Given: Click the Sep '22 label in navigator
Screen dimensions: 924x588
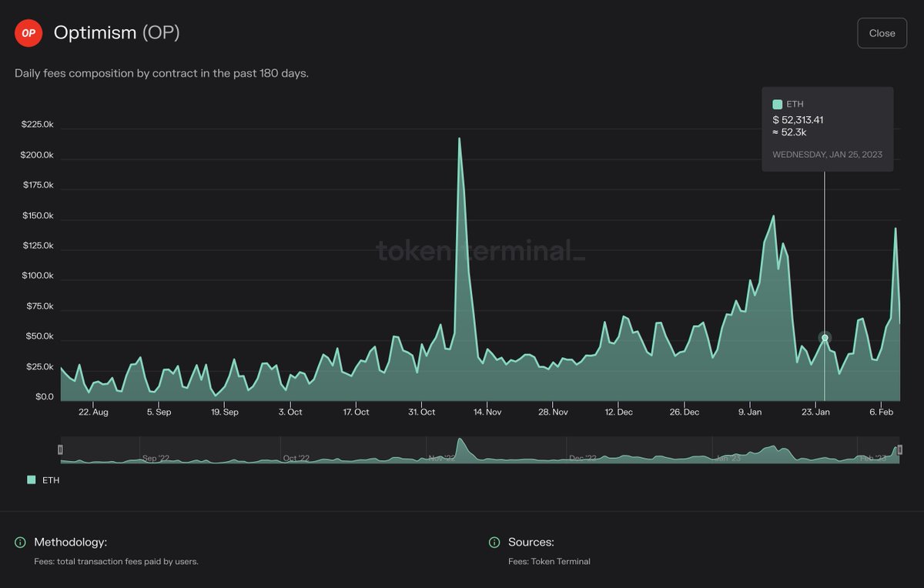Looking at the screenshot, I should pos(156,458).
